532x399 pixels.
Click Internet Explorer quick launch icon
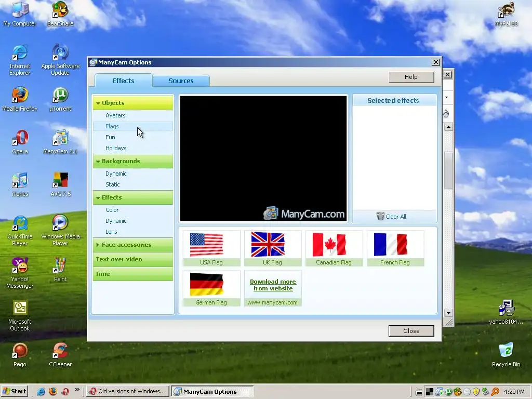tap(41, 392)
